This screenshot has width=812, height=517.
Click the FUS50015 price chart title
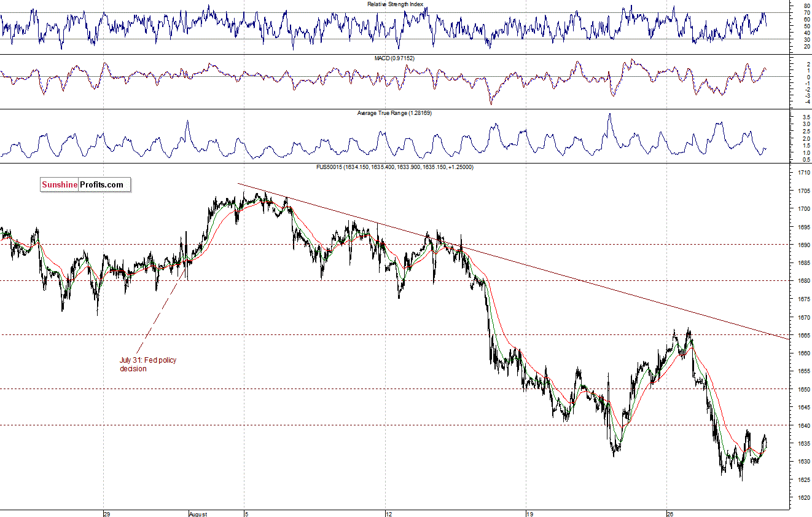click(x=394, y=167)
